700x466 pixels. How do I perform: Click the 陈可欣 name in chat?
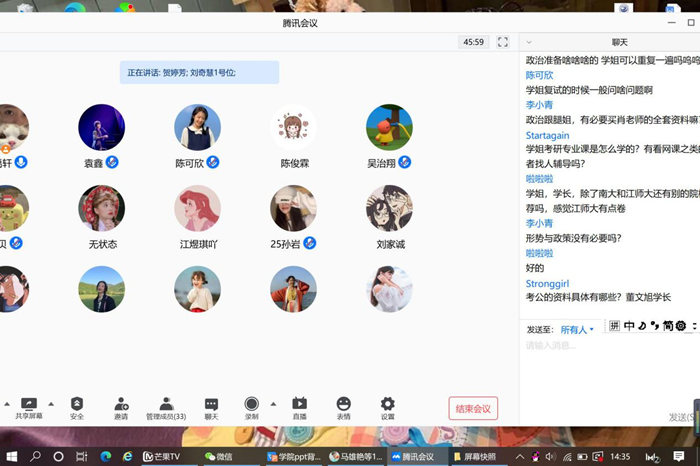(x=539, y=75)
